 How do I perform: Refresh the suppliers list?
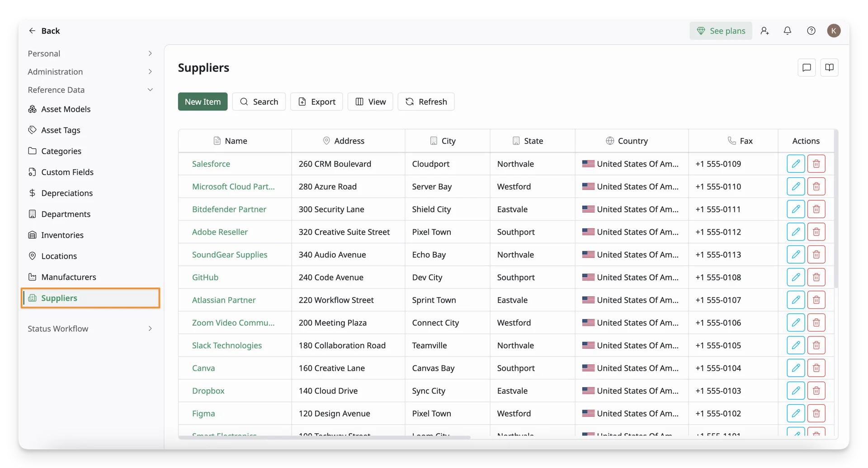pos(426,101)
